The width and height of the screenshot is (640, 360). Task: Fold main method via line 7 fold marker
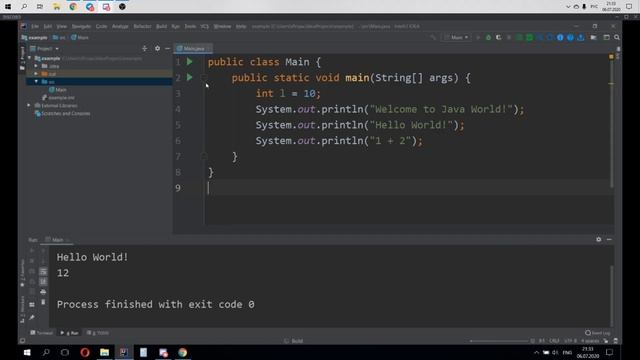point(204,156)
